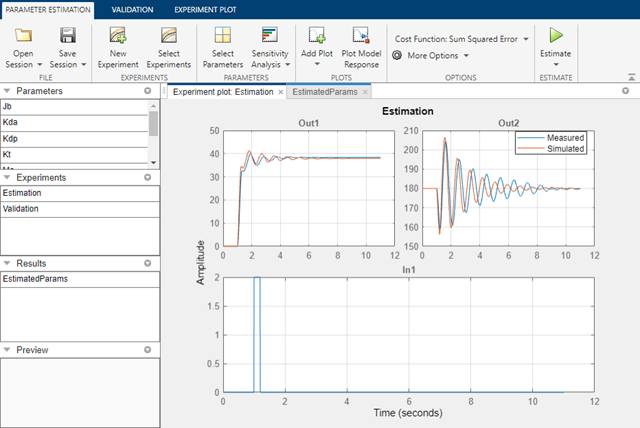Select parameter Kda

pos(74,122)
